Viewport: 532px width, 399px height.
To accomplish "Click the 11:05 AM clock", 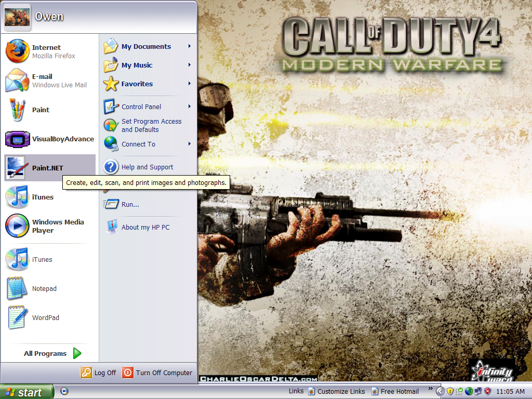I will 510,391.
